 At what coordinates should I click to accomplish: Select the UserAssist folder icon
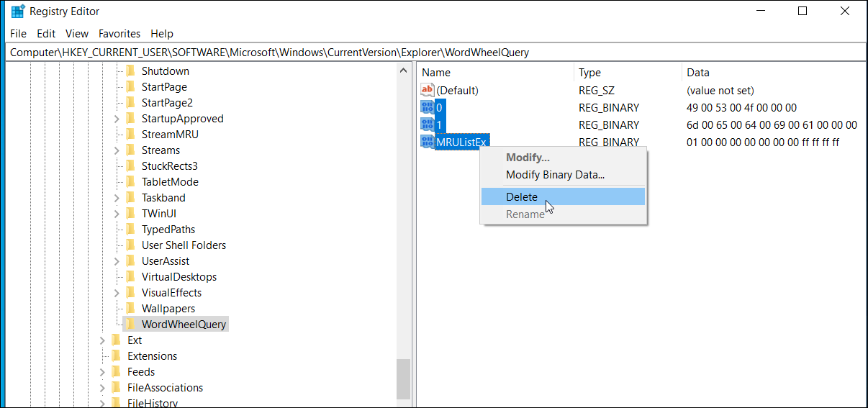click(x=130, y=260)
